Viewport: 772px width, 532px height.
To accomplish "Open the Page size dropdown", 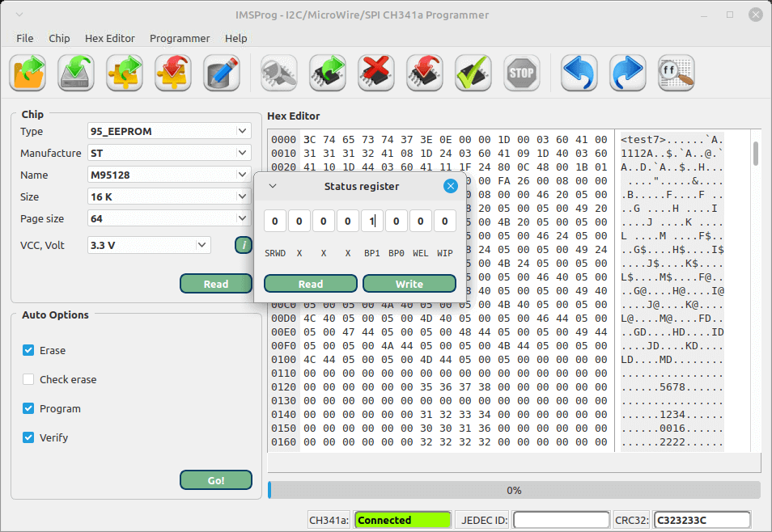I will point(169,218).
